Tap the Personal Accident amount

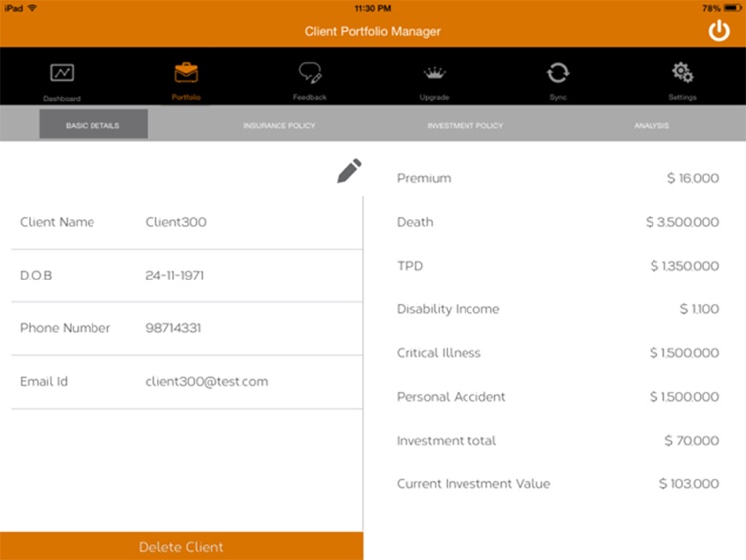click(684, 397)
